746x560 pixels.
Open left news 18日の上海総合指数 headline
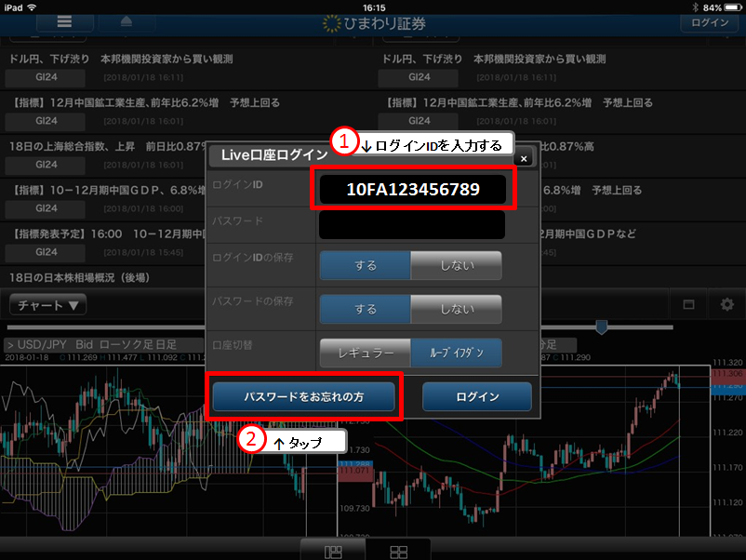pyautogui.click(x=108, y=147)
